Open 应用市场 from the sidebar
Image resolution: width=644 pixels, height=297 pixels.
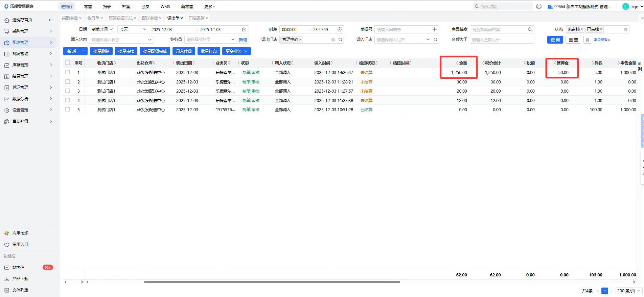point(20,233)
